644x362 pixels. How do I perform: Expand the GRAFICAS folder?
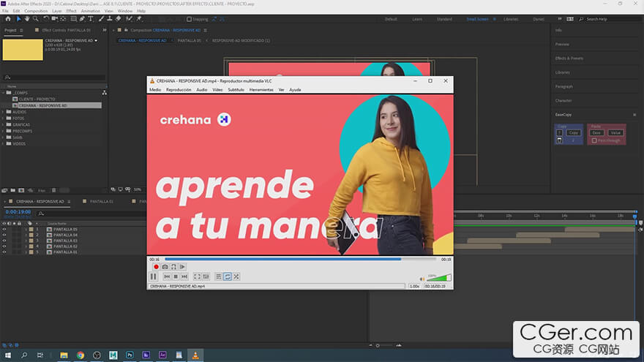(x=3, y=124)
